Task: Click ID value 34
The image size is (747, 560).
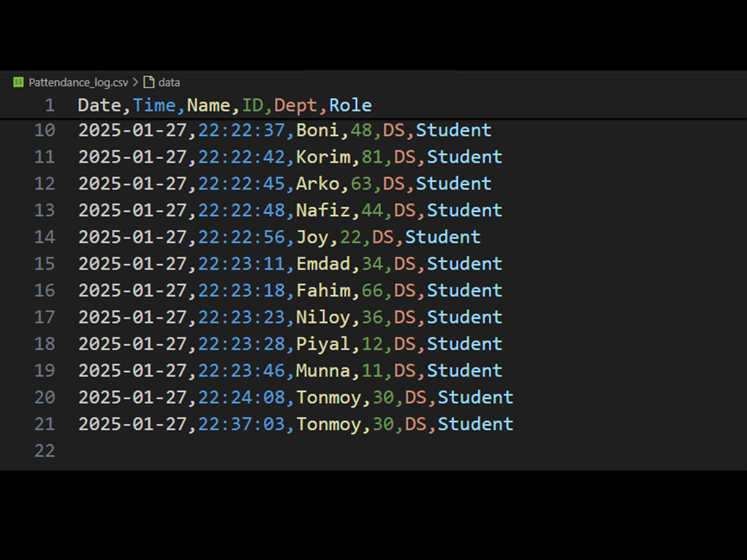Action: [x=372, y=264]
